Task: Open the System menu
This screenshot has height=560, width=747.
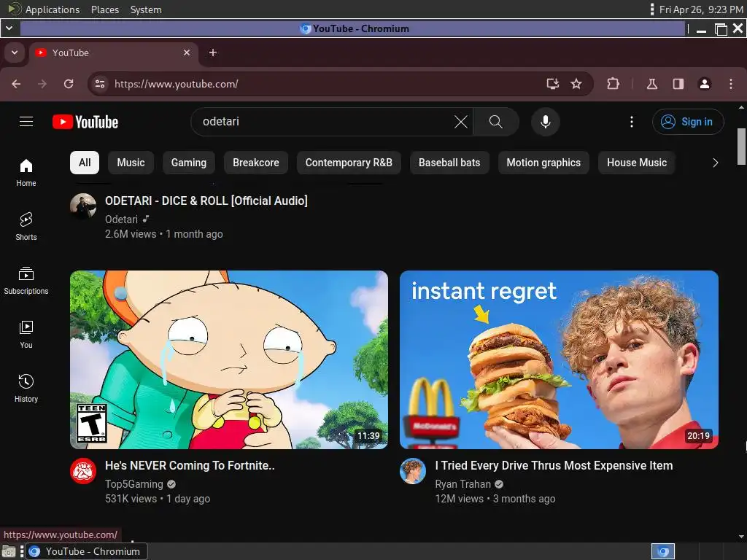Action: (146, 9)
